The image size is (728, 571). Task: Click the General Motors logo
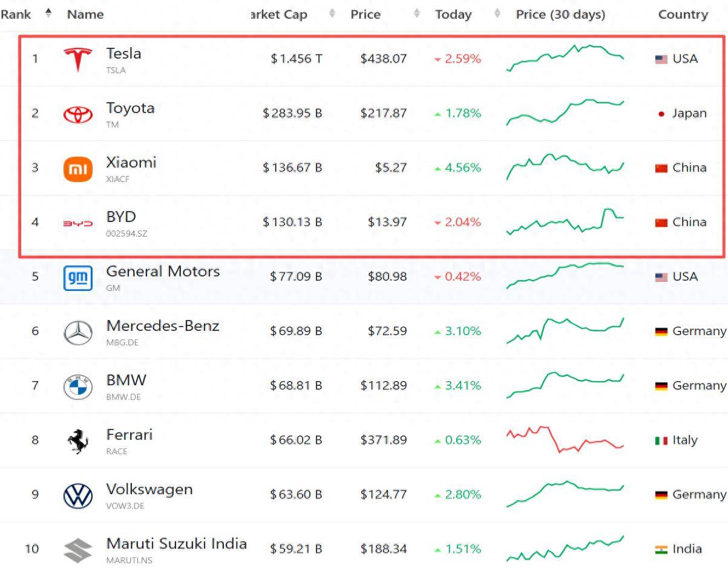coord(78,278)
